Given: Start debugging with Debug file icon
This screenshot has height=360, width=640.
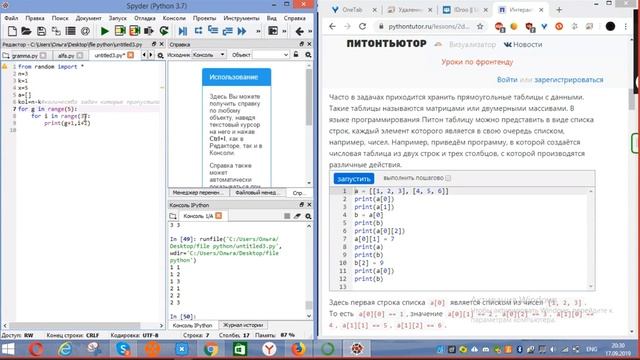Looking at the screenshot, I should point(183,31).
